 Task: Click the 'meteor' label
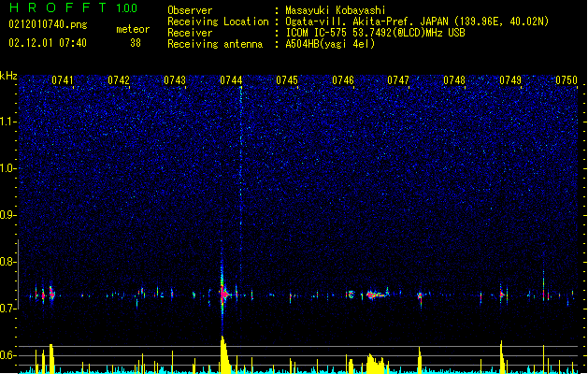pos(133,29)
